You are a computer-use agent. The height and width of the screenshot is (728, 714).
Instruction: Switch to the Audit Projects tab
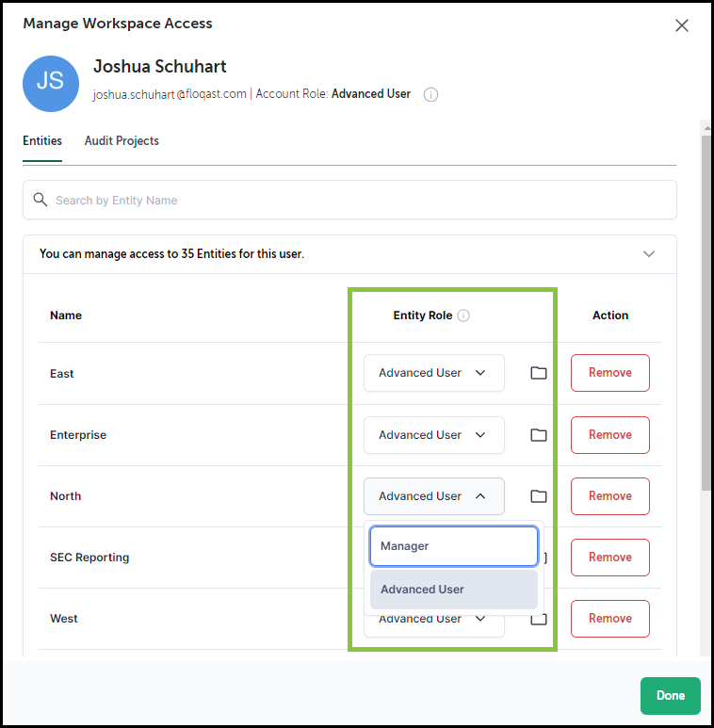click(122, 140)
